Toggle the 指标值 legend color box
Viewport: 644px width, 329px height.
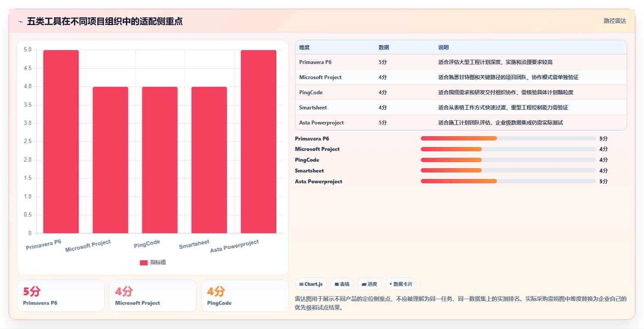pyautogui.click(x=144, y=263)
